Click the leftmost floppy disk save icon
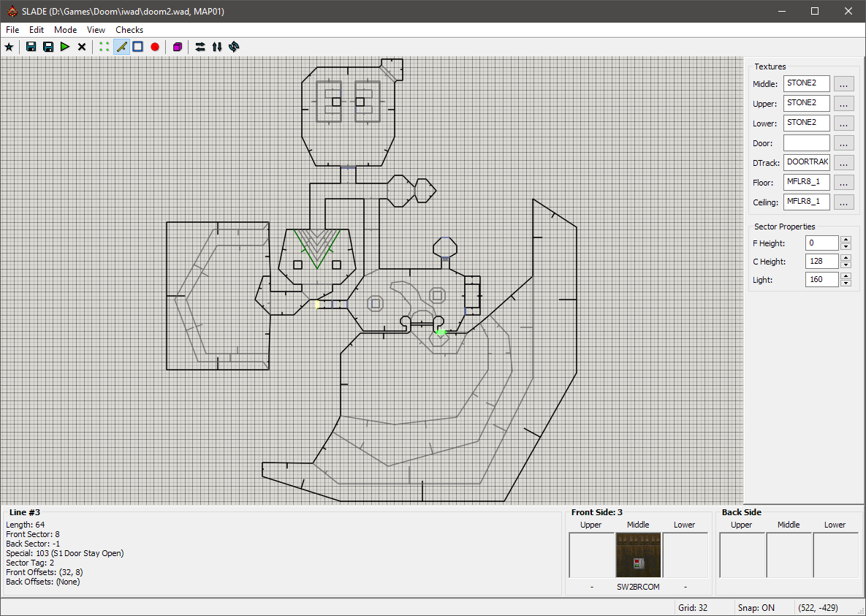866x616 pixels. point(31,47)
